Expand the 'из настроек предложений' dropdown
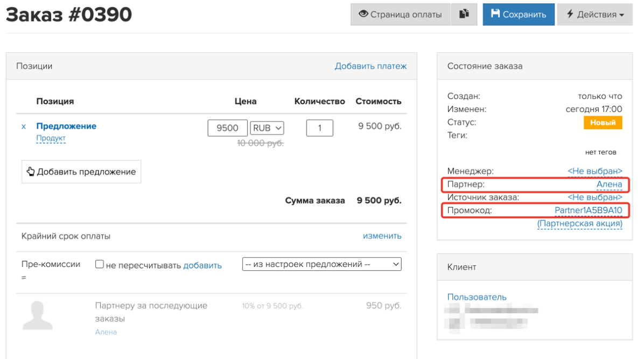 coord(322,264)
